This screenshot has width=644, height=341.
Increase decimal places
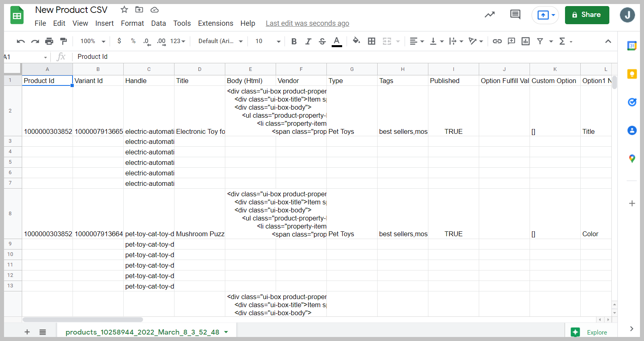[161, 41]
